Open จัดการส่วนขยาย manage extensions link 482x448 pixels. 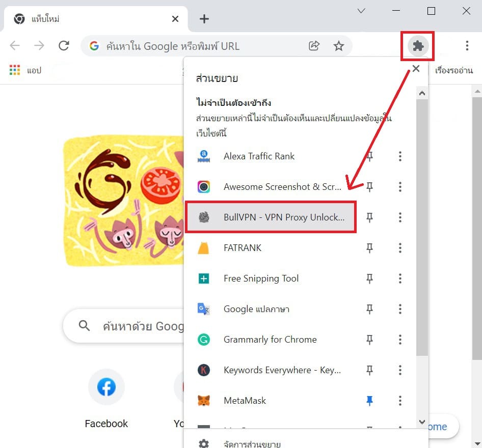(x=252, y=444)
